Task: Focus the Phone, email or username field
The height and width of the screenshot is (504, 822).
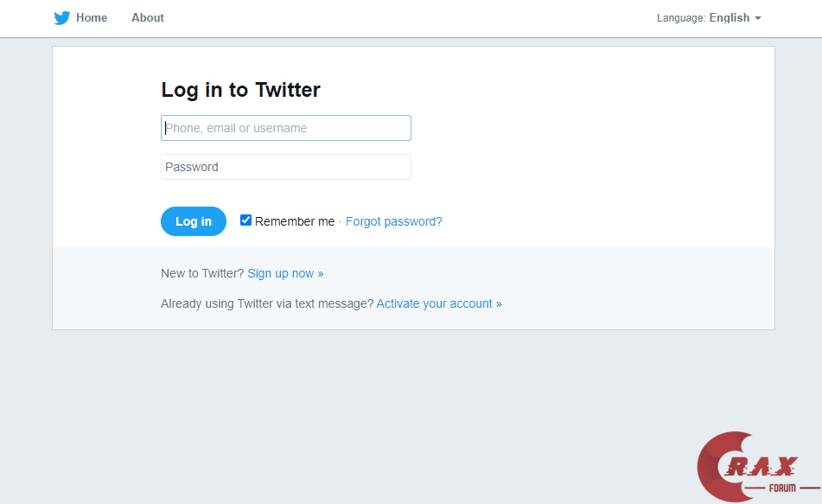Action: (x=286, y=128)
